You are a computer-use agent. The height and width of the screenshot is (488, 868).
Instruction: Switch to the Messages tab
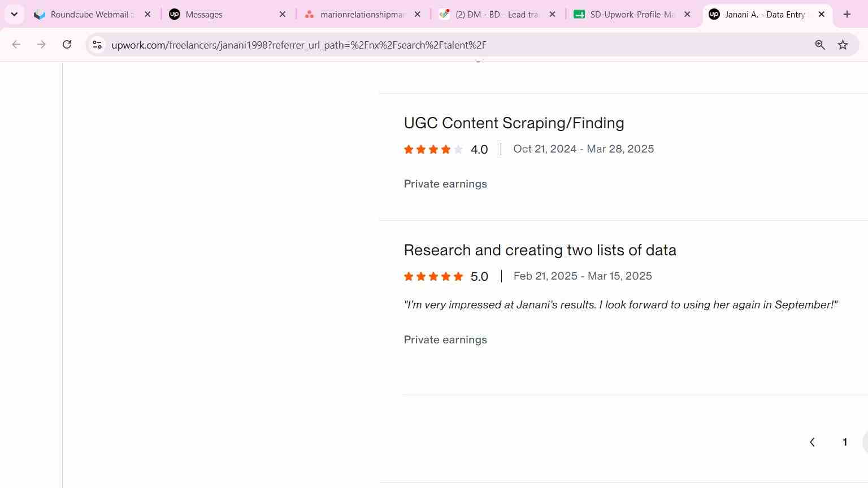(220, 14)
